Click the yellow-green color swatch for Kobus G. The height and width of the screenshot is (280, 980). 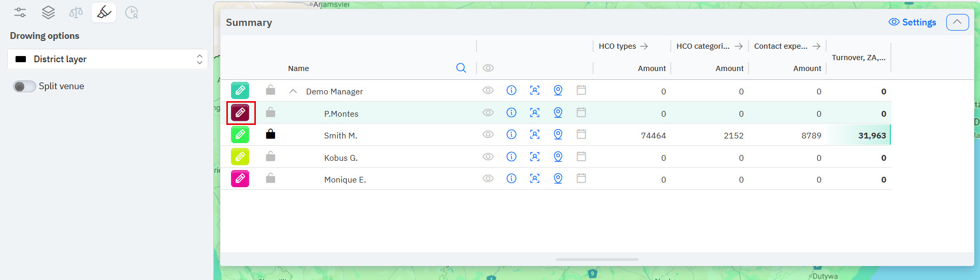point(240,157)
